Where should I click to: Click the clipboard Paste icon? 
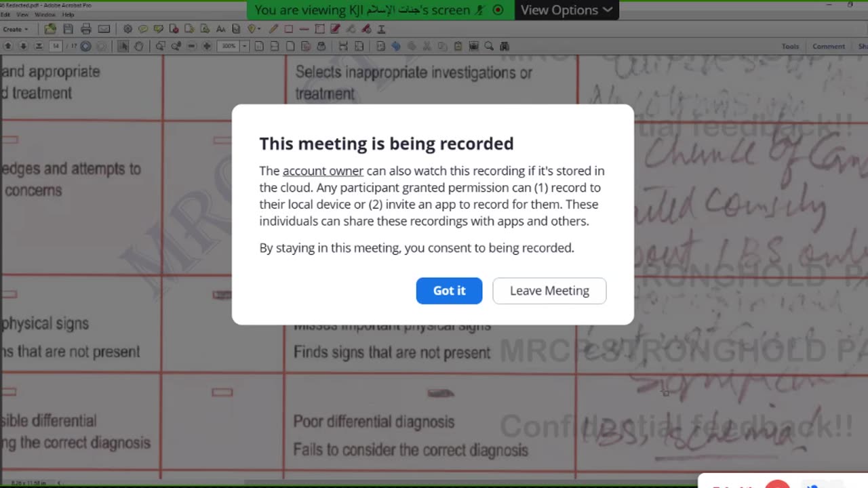coord(458,46)
